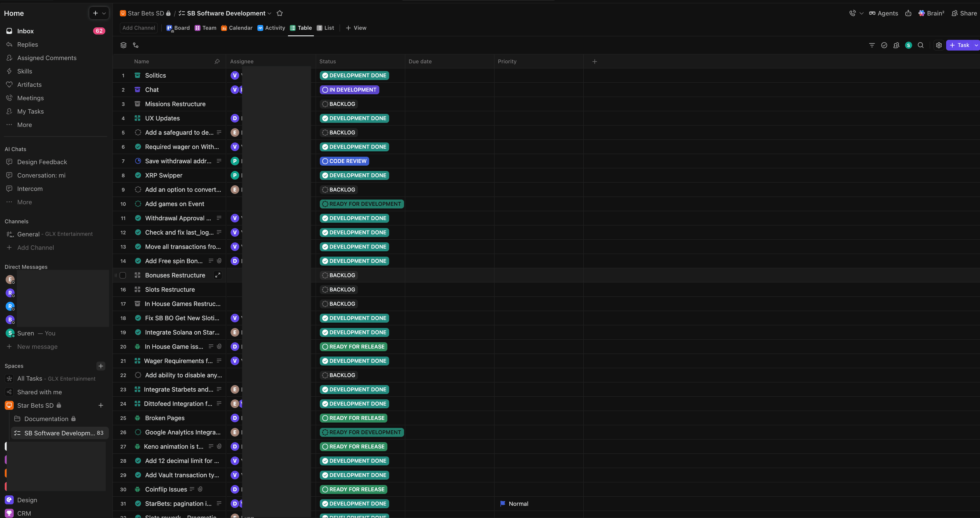
Task: Click the Add Channel button in header
Action: 138,28
